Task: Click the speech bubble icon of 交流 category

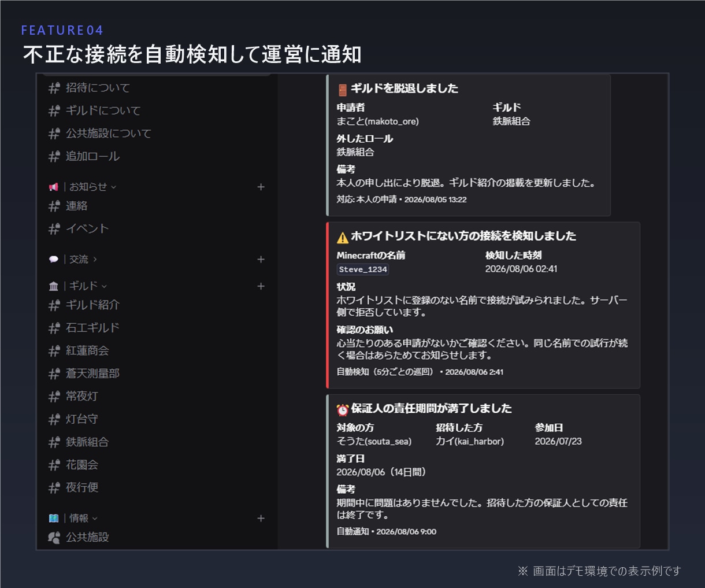Action: 54,260
